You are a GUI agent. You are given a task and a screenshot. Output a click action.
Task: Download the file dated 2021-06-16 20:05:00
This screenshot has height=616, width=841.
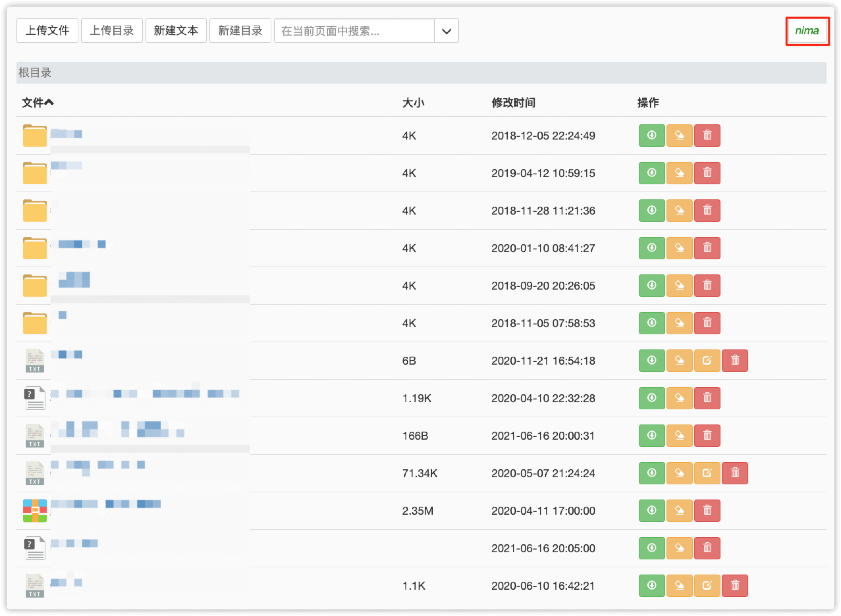[x=651, y=548]
